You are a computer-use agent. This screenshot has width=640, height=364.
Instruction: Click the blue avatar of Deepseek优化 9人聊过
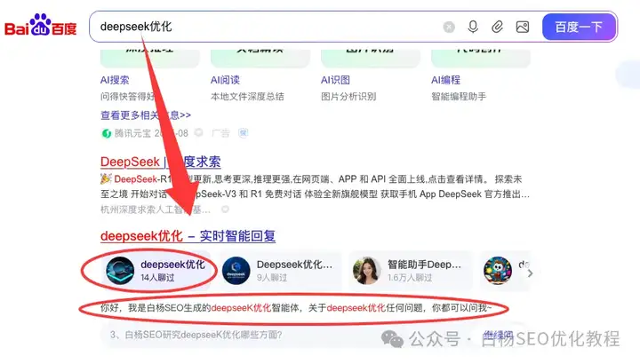click(236, 270)
